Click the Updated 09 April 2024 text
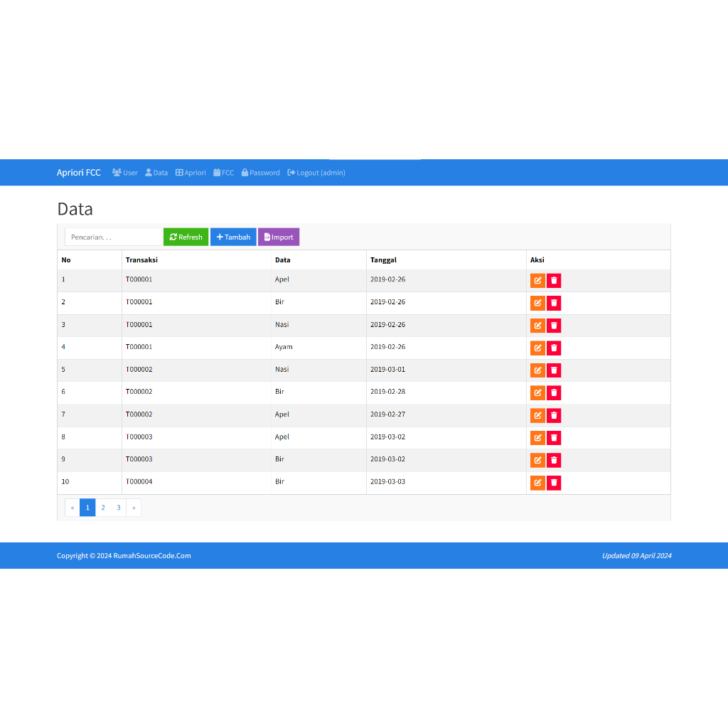 click(x=636, y=556)
